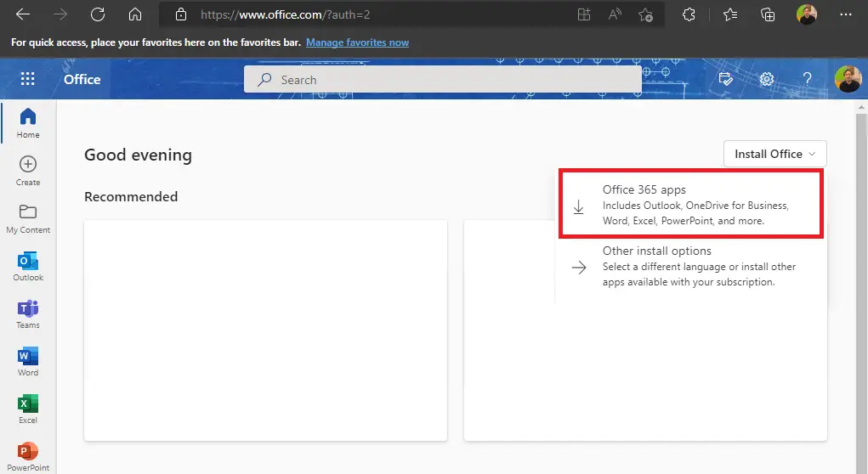Select Home in the left sidebar

pos(28,123)
